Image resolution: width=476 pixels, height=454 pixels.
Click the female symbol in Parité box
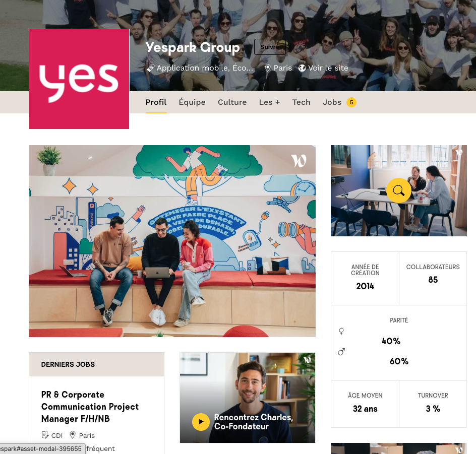click(341, 331)
